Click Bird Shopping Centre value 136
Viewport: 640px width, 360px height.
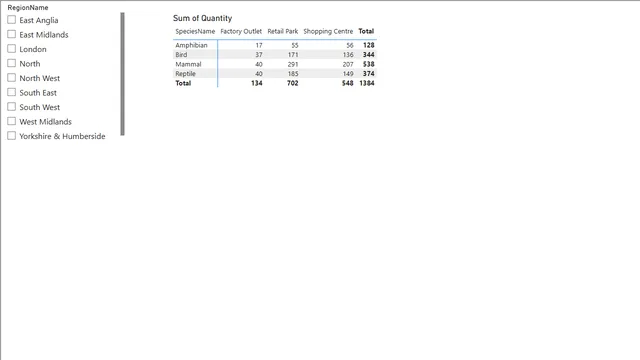pos(348,55)
